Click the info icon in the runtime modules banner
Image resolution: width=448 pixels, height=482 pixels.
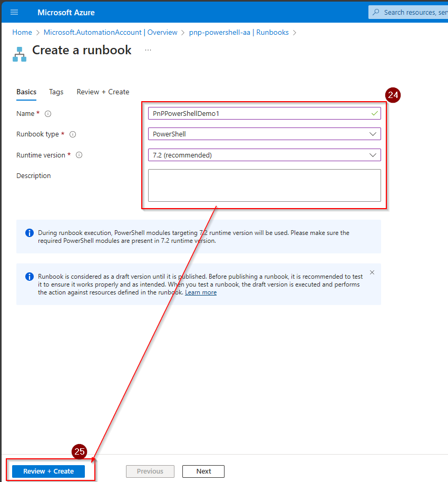click(x=30, y=233)
